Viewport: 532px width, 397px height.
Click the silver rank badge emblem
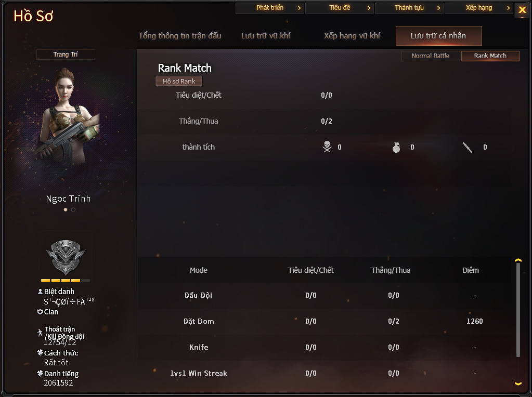(66, 257)
